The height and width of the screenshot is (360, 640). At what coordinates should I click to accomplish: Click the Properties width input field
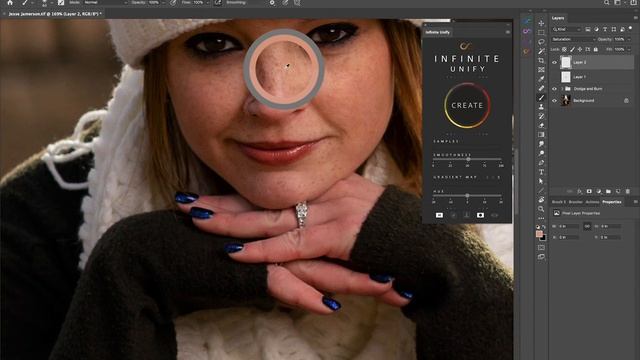click(x=569, y=226)
